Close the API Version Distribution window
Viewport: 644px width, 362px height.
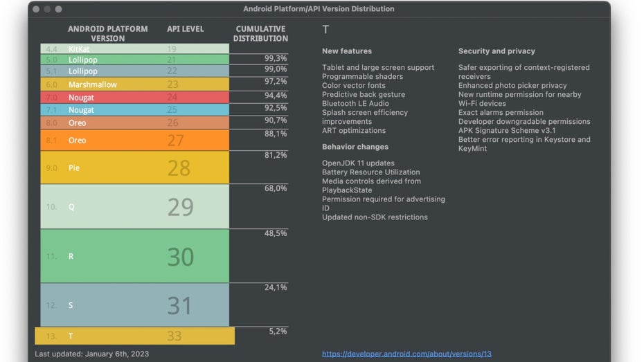36,9
